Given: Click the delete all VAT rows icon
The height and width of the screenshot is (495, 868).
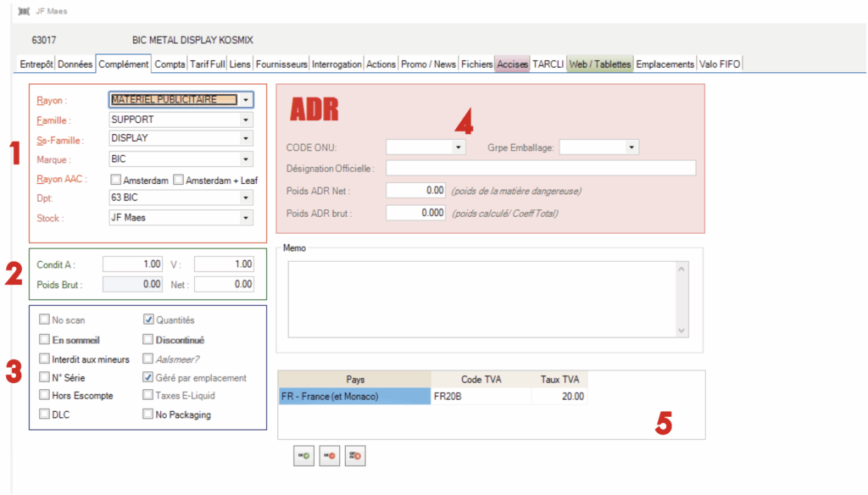Looking at the screenshot, I should pyautogui.click(x=354, y=456).
